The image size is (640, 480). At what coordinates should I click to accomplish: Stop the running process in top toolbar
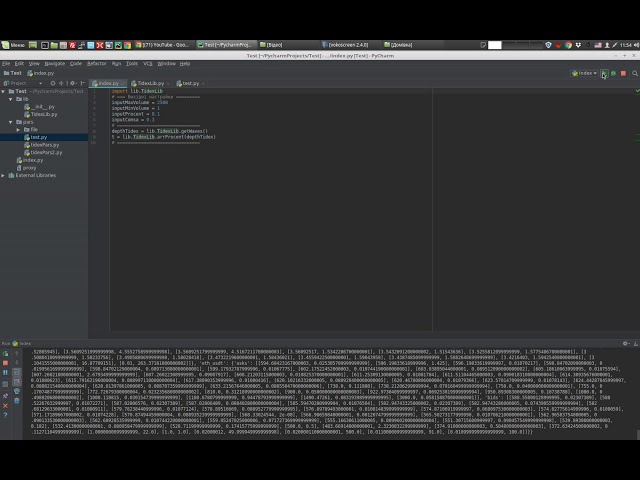623,73
